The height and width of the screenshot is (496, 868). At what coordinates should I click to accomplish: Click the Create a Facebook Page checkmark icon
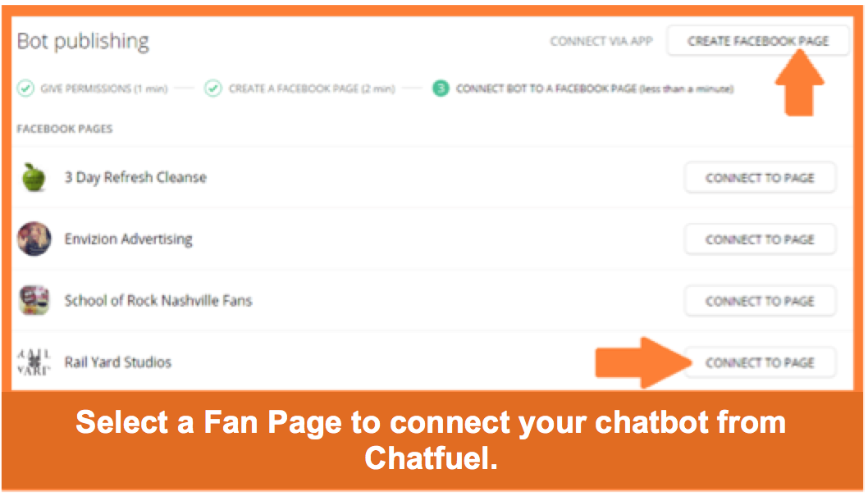213,88
